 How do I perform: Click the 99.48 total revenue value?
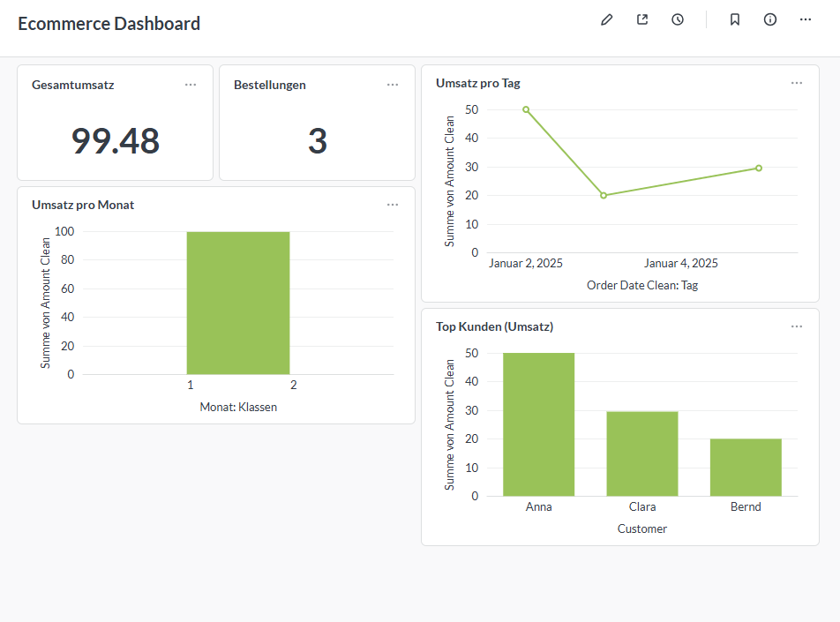pos(116,141)
